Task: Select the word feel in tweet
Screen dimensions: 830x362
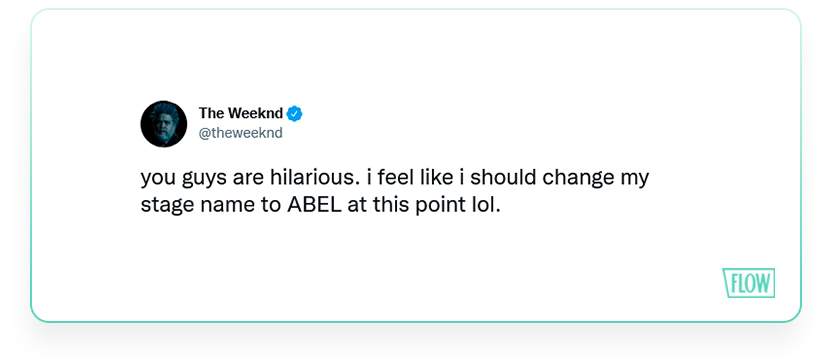Action: [392, 178]
